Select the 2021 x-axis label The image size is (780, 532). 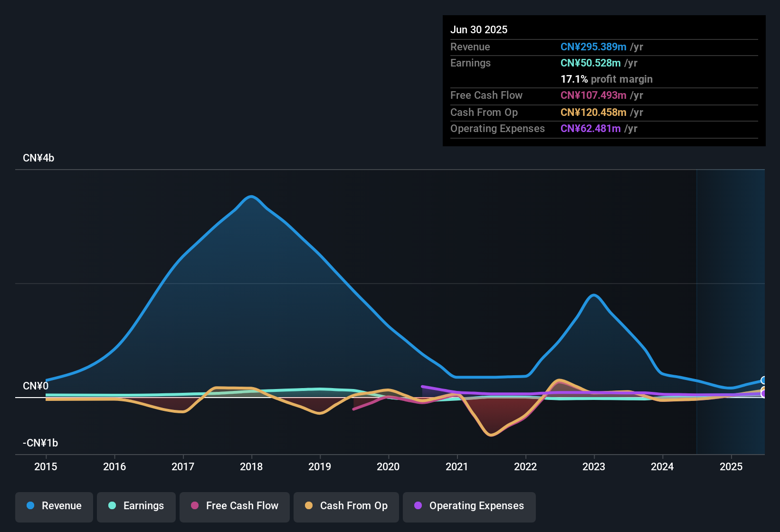tap(457, 466)
